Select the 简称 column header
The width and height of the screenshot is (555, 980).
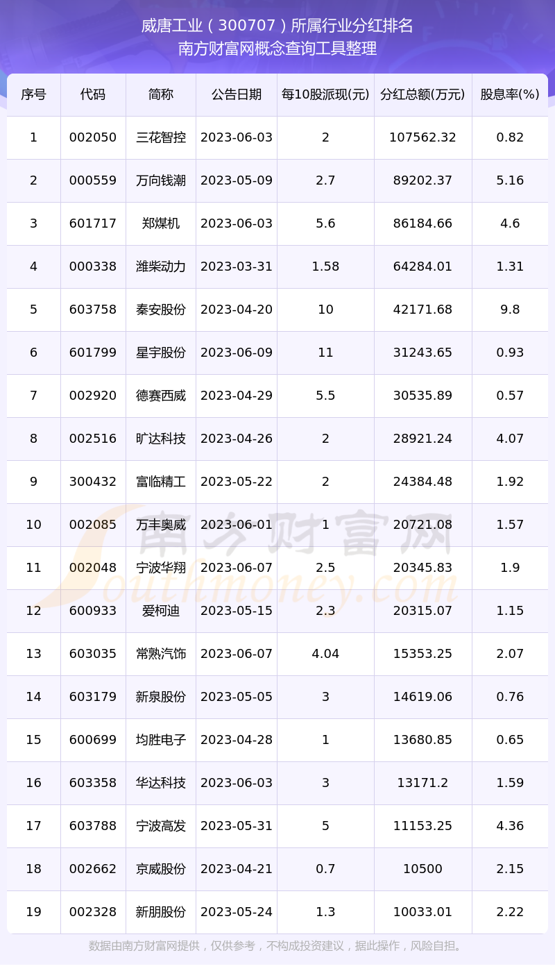coord(161,94)
